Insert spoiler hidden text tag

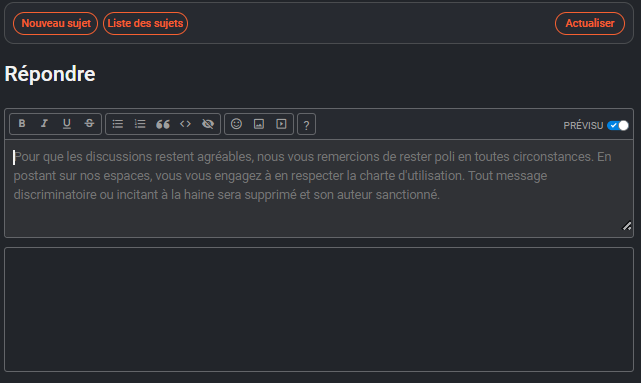(208, 124)
